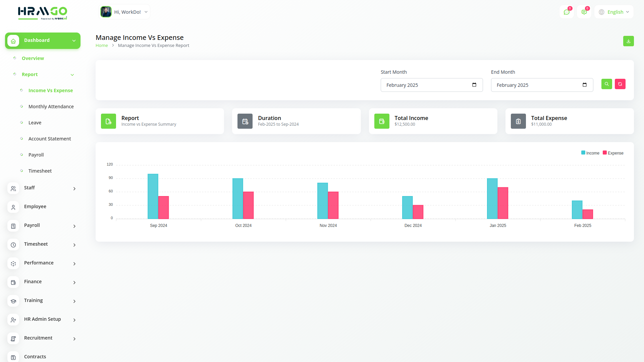Open Monthly Attendance report

click(x=51, y=107)
